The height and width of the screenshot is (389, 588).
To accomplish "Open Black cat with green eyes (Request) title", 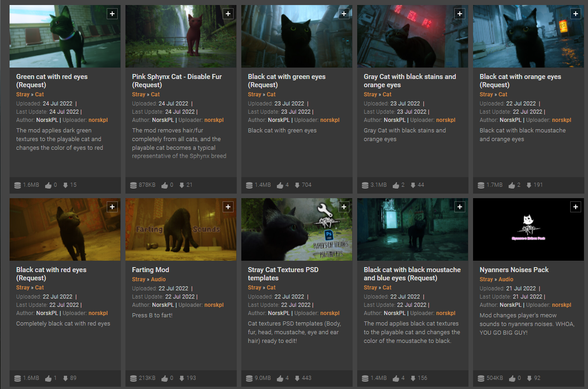I will (x=287, y=81).
